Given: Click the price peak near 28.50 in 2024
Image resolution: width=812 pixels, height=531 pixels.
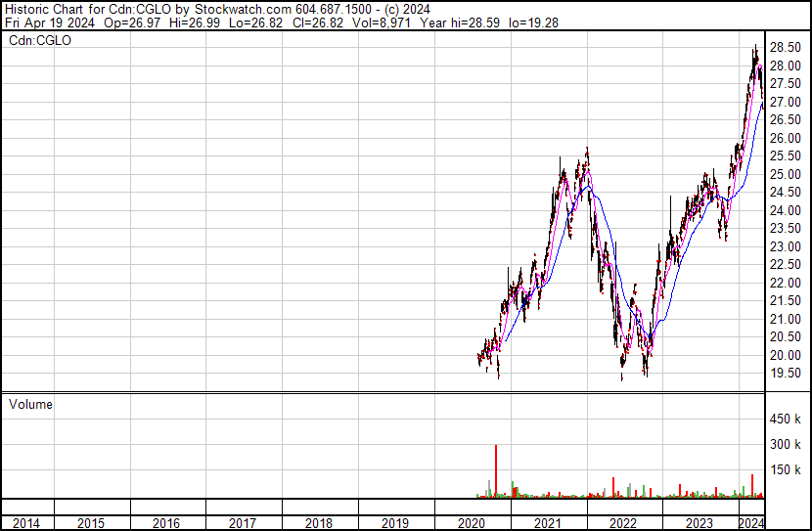Looking at the screenshot, I should [x=755, y=49].
